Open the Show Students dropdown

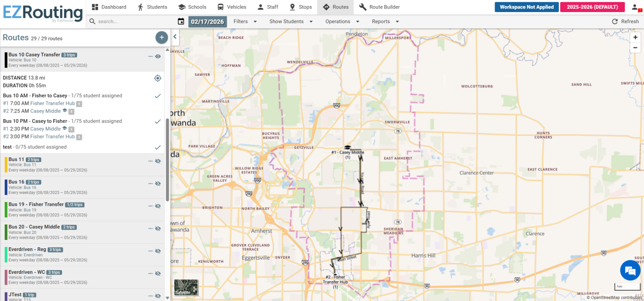point(291,21)
